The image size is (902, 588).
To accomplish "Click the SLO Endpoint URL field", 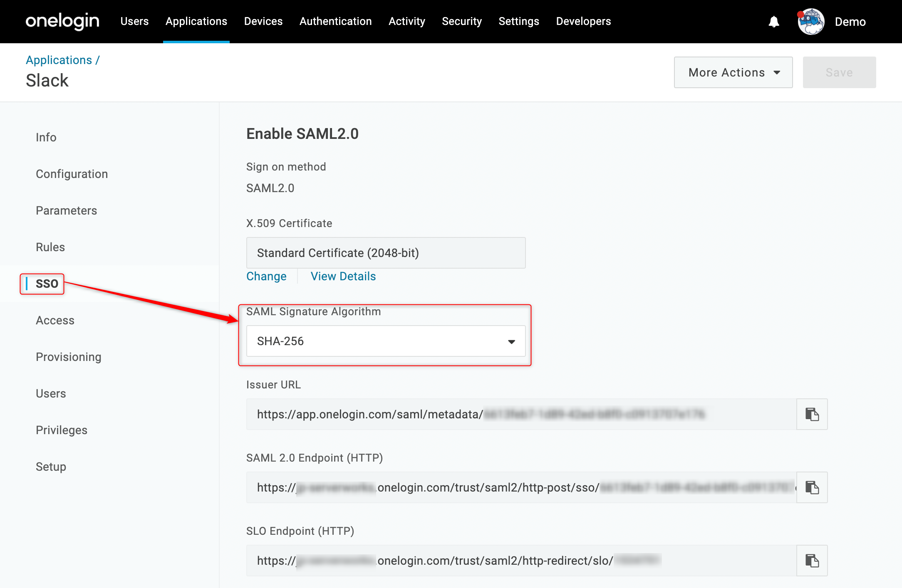I will point(521,561).
